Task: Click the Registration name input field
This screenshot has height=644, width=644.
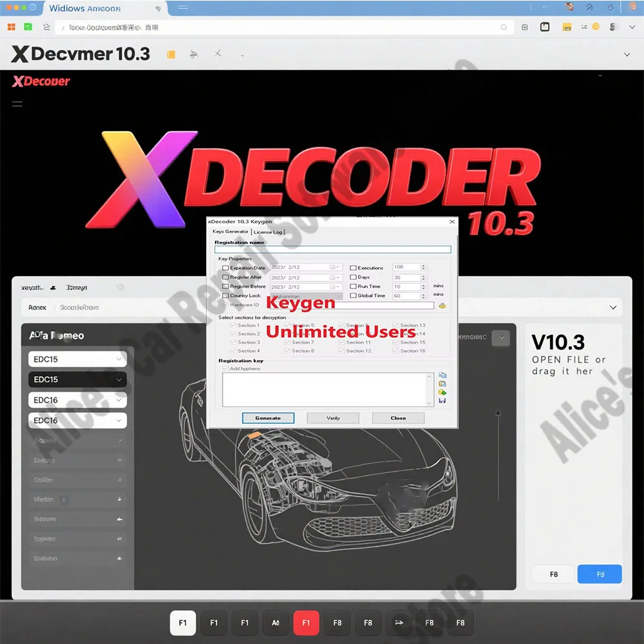Action: point(333,249)
